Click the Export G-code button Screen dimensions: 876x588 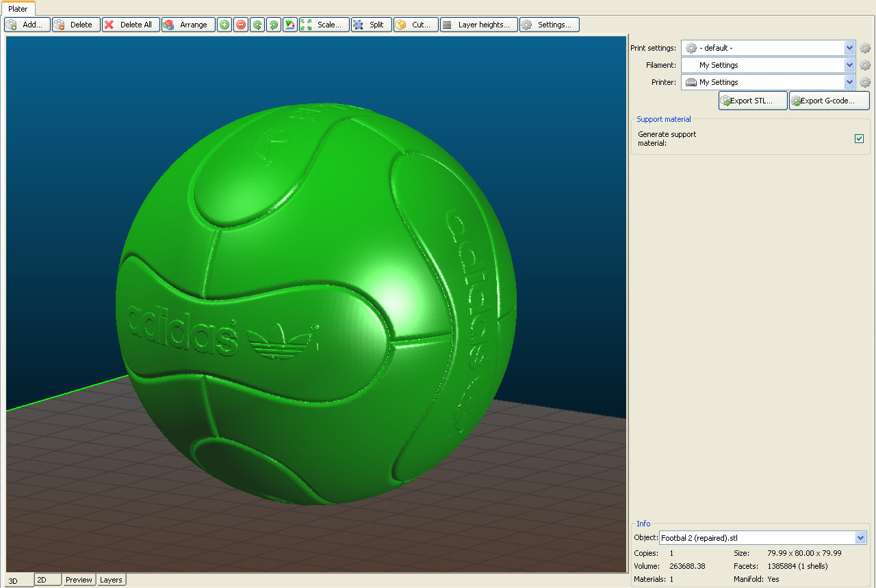tap(829, 101)
